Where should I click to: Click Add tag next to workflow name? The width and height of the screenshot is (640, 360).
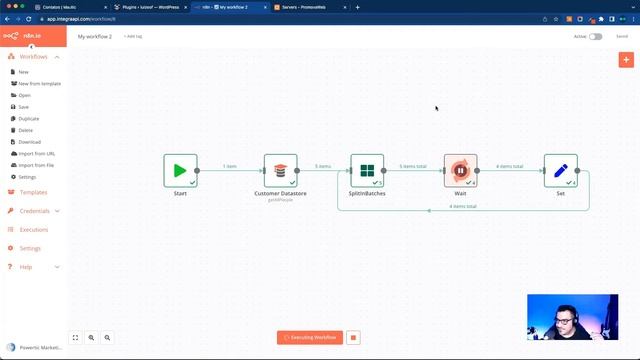(133, 36)
